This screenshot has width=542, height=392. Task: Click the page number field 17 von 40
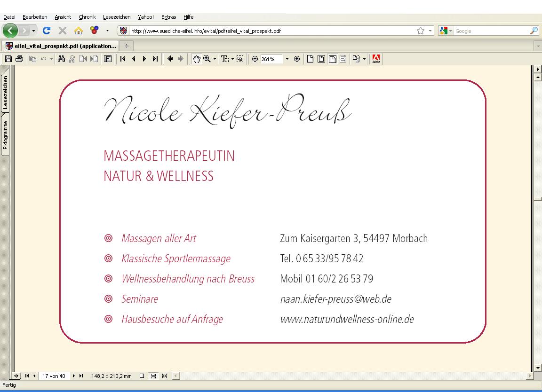(x=54, y=376)
